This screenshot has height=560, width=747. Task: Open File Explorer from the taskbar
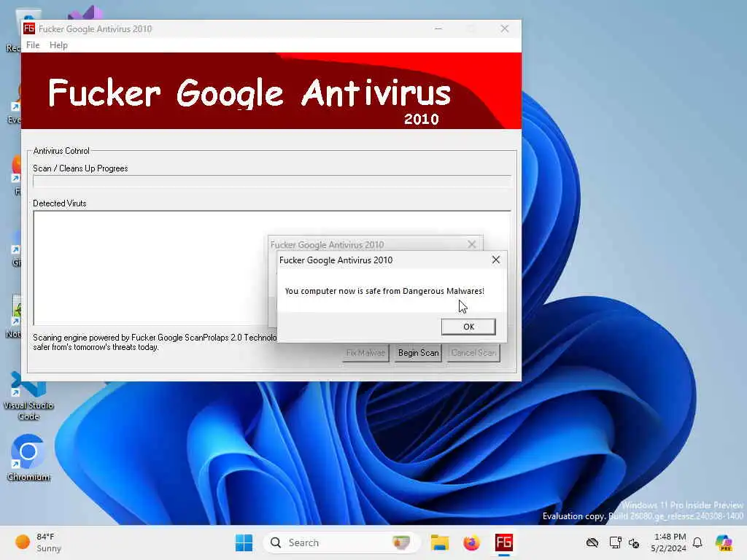[x=440, y=542]
